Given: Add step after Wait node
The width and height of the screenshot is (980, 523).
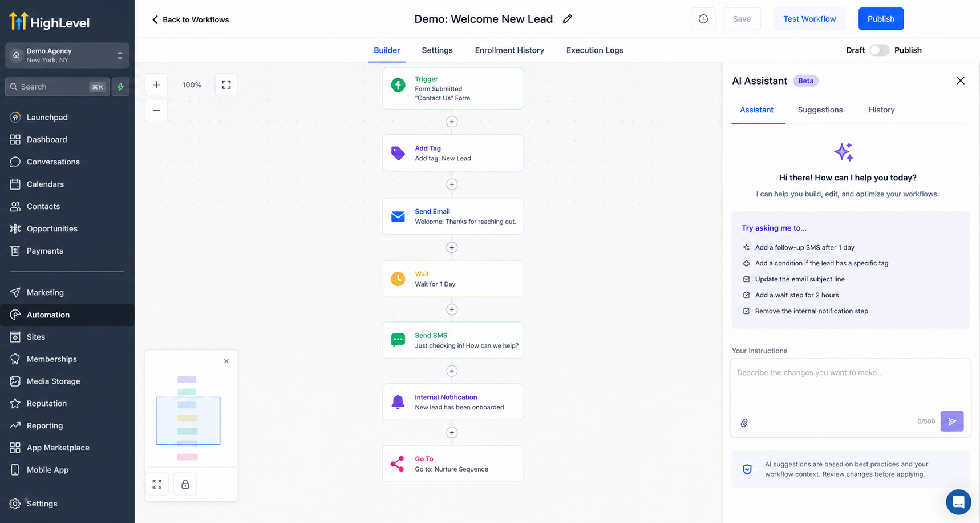Looking at the screenshot, I should (x=452, y=309).
